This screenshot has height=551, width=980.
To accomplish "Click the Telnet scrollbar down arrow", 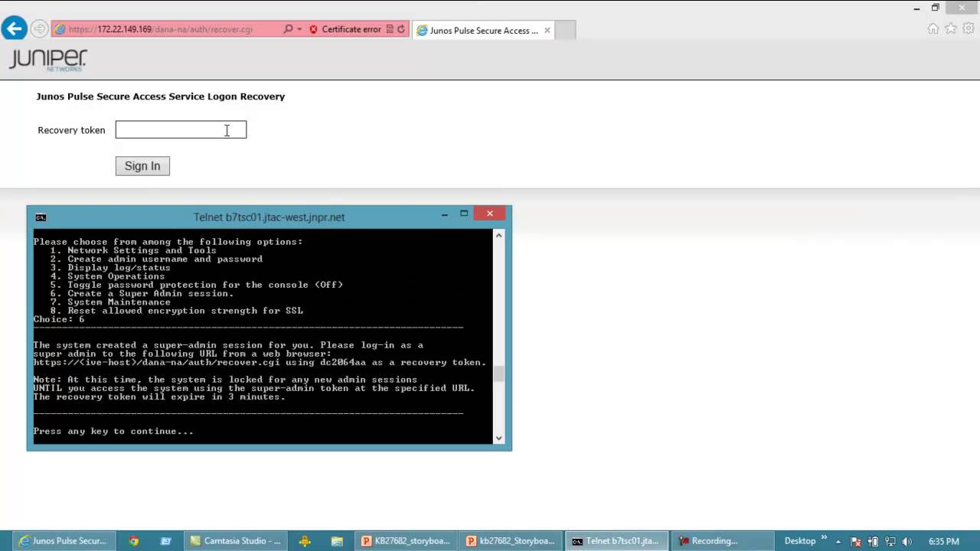I will tap(499, 438).
